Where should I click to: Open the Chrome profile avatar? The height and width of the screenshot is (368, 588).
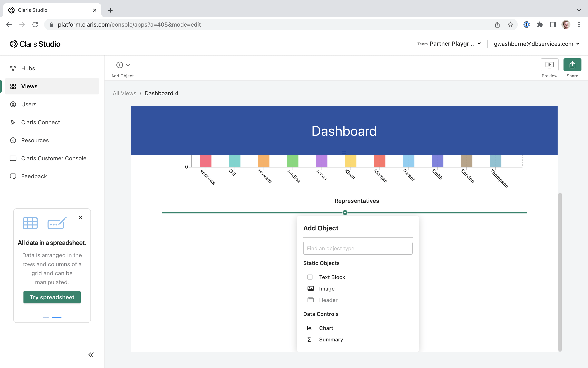click(x=566, y=25)
